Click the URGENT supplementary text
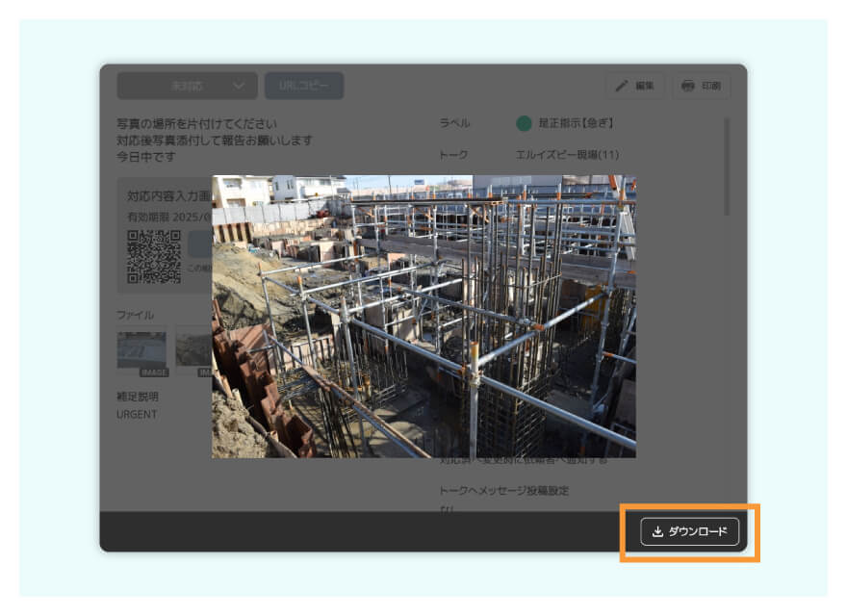Screen dimensions: 847x616 [x=137, y=415]
